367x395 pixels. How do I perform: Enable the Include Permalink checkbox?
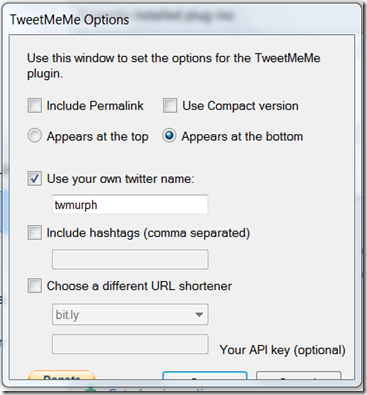coord(35,106)
